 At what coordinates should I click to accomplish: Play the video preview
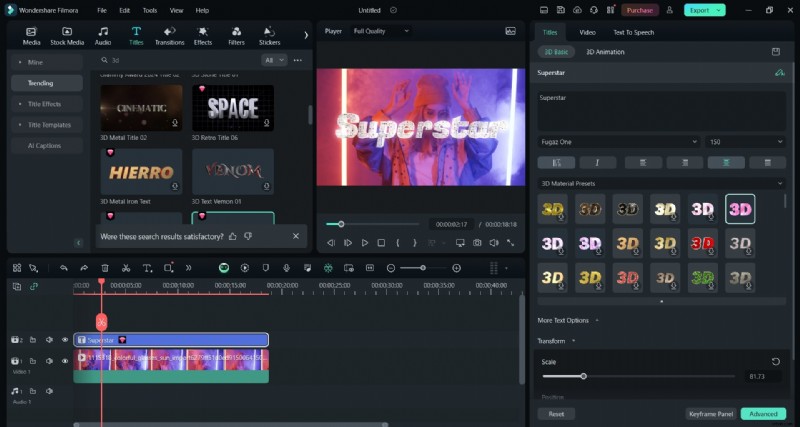(x=365, y=243)
